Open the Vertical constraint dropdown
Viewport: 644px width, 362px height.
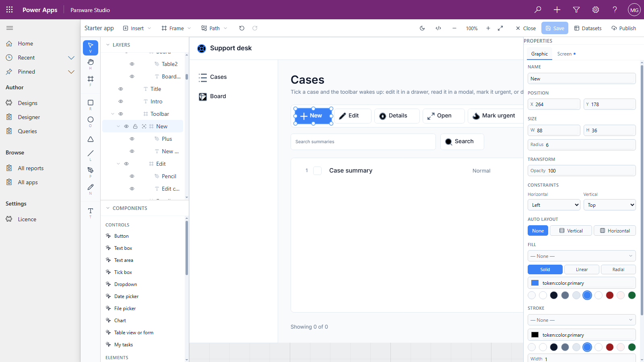click(x=609, y=205)
